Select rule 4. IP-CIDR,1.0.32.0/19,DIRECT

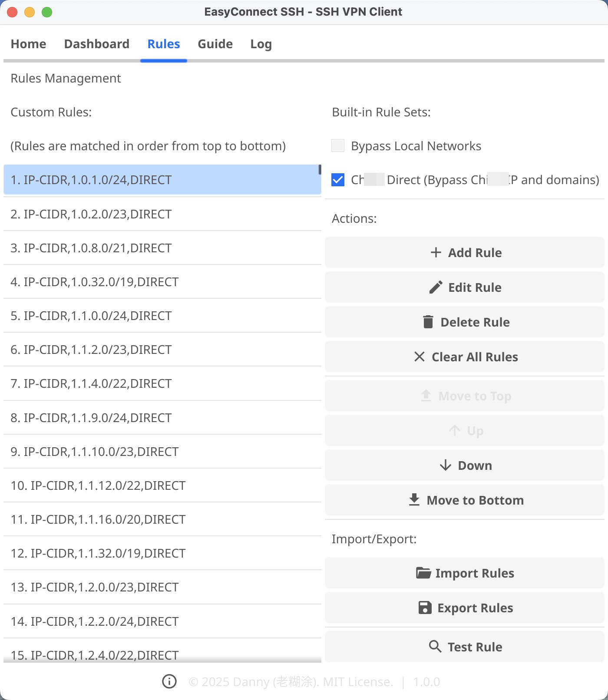click(162, 281)
